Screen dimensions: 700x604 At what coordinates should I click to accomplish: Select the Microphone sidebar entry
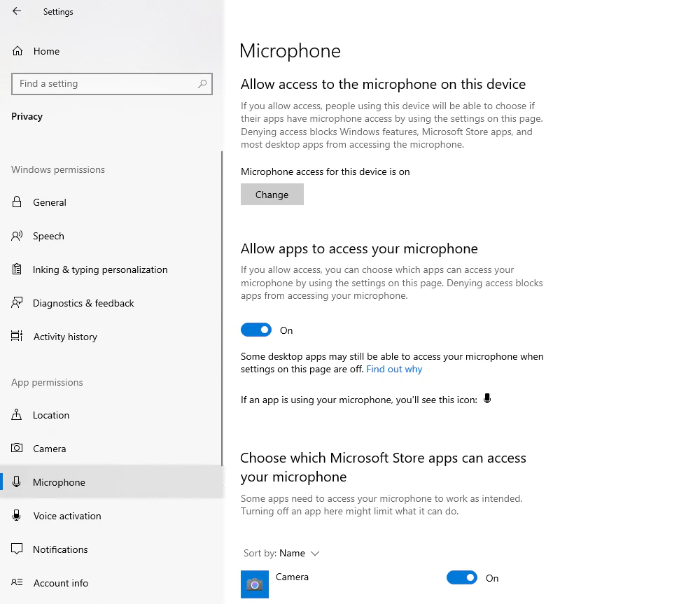tap(111, 482)
